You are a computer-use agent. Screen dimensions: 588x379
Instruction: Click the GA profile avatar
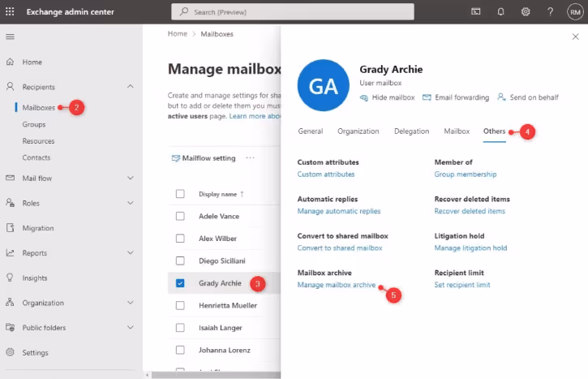coord(324,85)
